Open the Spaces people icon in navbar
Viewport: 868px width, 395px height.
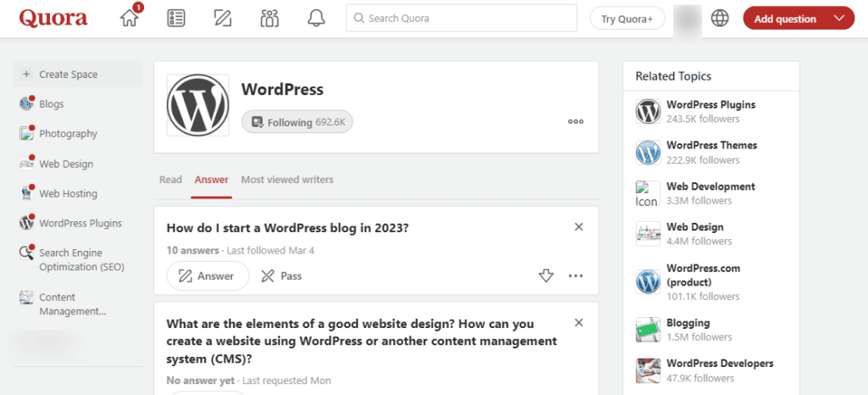(270, 19)
